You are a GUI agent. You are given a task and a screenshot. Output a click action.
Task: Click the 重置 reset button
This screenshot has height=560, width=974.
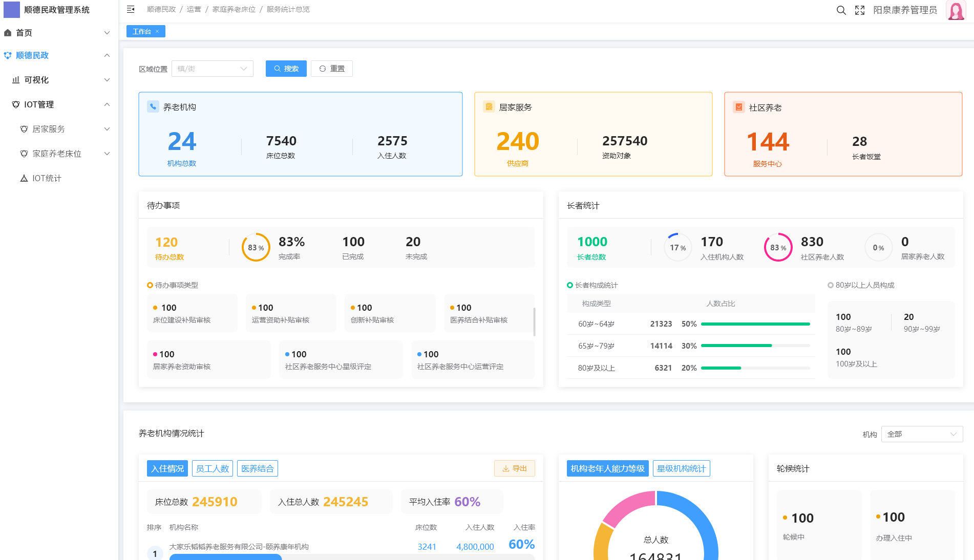[332, 69]
